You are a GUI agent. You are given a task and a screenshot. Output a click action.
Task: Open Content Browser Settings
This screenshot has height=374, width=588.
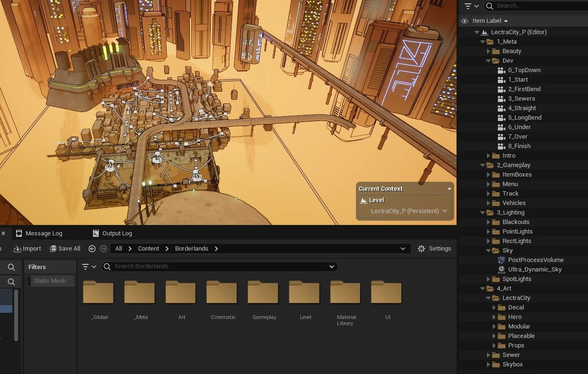point(434,249)
